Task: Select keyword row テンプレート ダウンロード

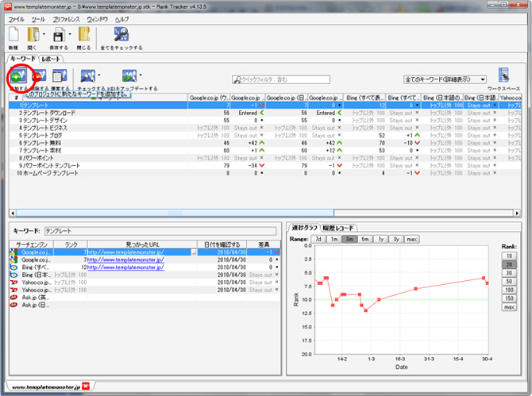Action: click(264, 113)
